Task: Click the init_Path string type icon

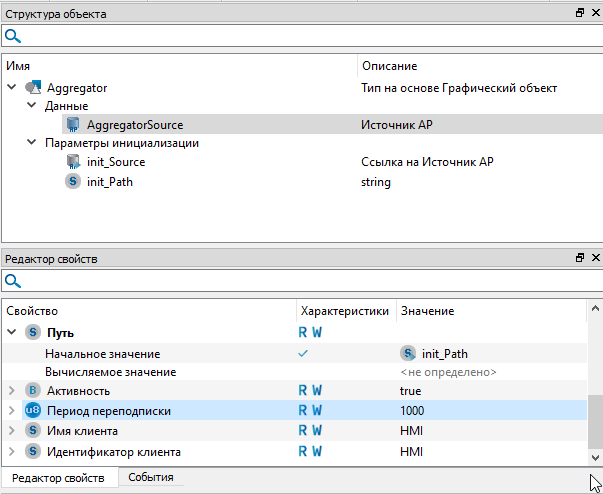Action: [73, 181]
